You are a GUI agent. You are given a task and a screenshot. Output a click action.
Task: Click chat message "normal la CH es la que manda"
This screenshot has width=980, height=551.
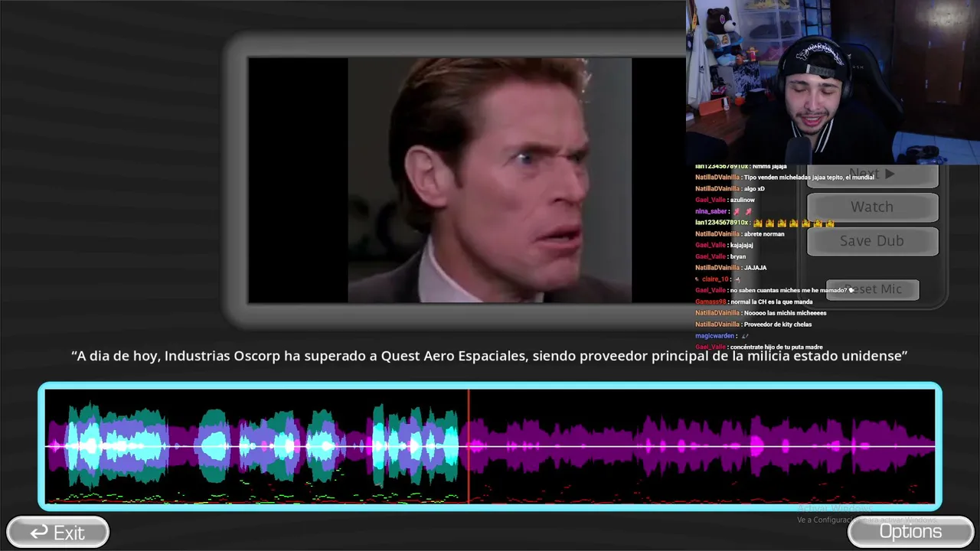[x=771, y=302]
